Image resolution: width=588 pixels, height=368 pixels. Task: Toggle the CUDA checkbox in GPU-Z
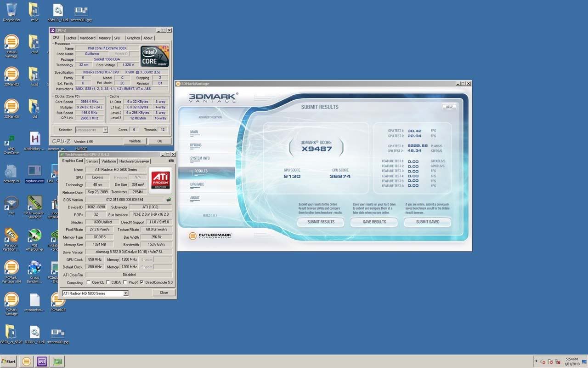107,282
